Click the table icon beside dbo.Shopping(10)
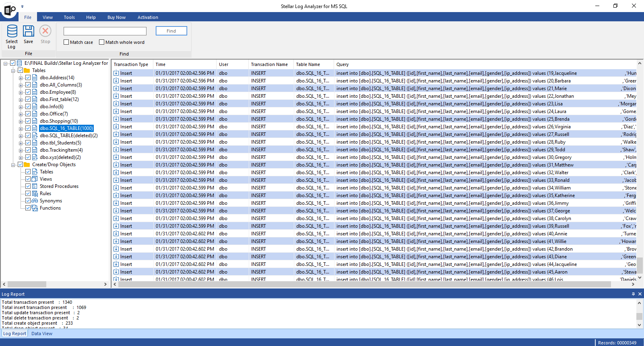 [35, 121]
